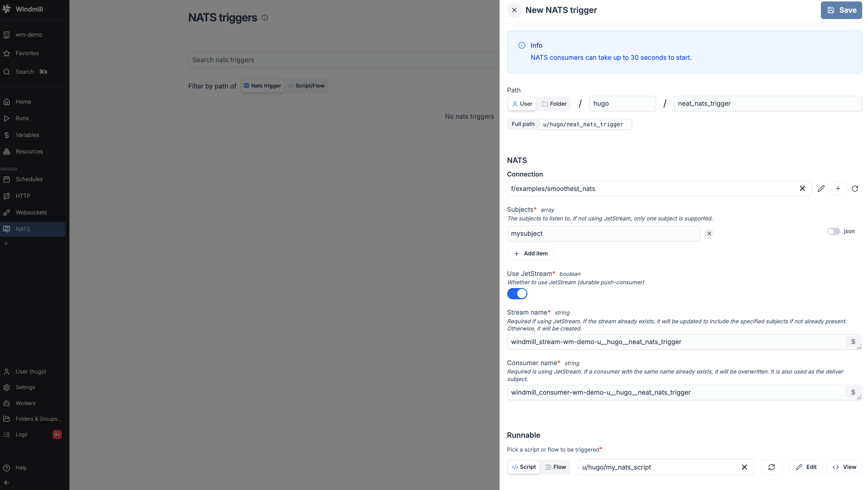Click the edit connection pencil icon
Image resolution: width=868 pixels, height=490 pixels.
coord(821,188)
